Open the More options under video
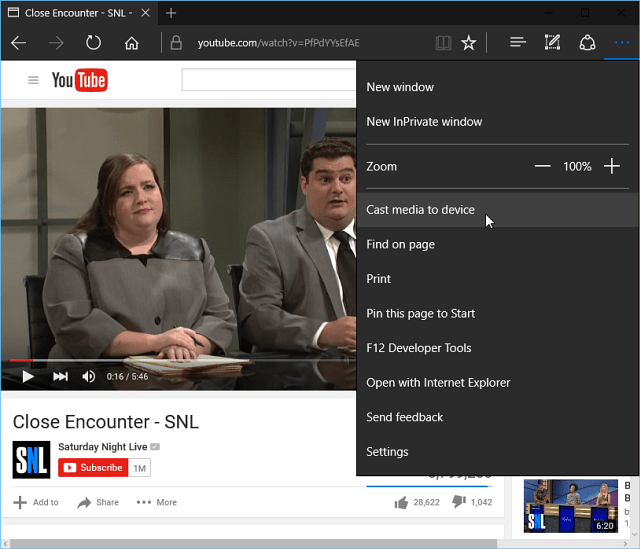Viewport: 640px width, 549px height. point(157,502)
